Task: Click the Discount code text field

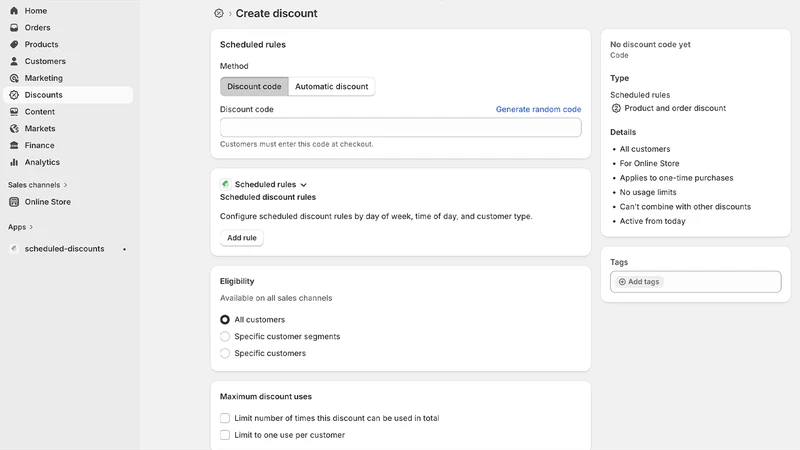Action: click(x=401, y=128)
